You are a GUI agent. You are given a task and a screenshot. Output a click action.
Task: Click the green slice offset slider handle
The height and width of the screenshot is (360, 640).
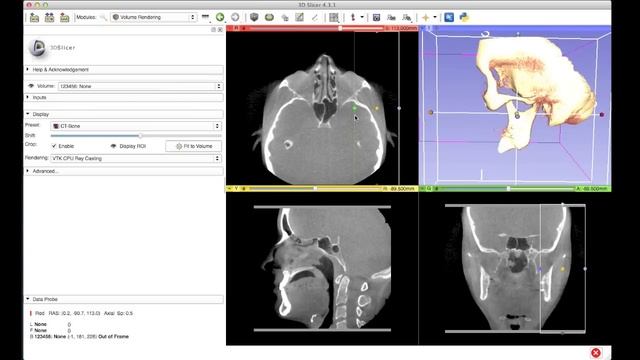pyautogui.click(x=508, y=189)
